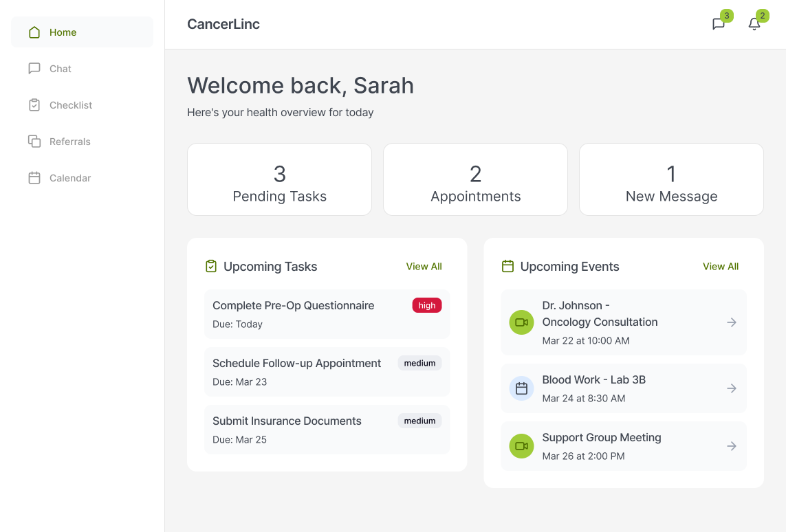This screenshot has width=786, height=532.
Task: Click the video icon for Support Group Meeting
Action: (521, 446)
